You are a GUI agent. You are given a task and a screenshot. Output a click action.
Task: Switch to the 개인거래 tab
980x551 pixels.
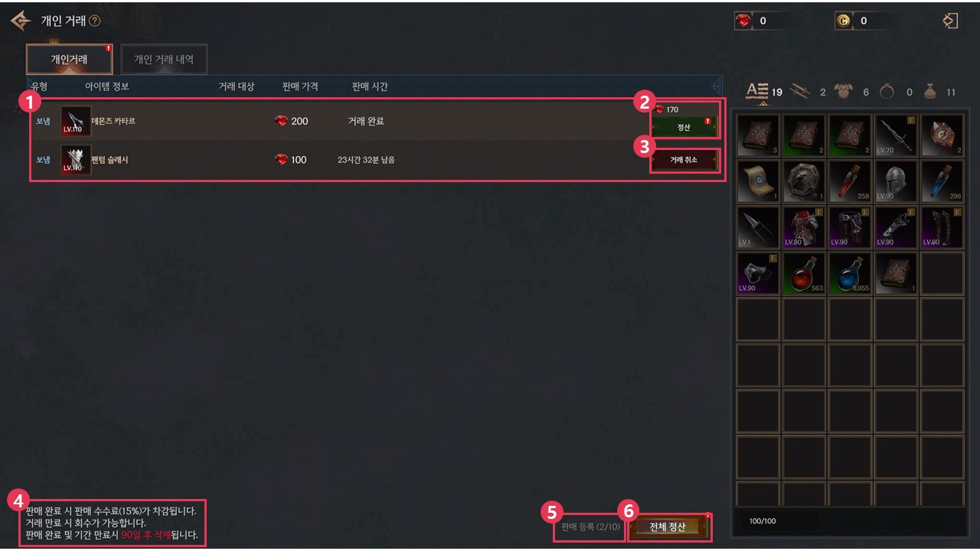coord(69,59)
